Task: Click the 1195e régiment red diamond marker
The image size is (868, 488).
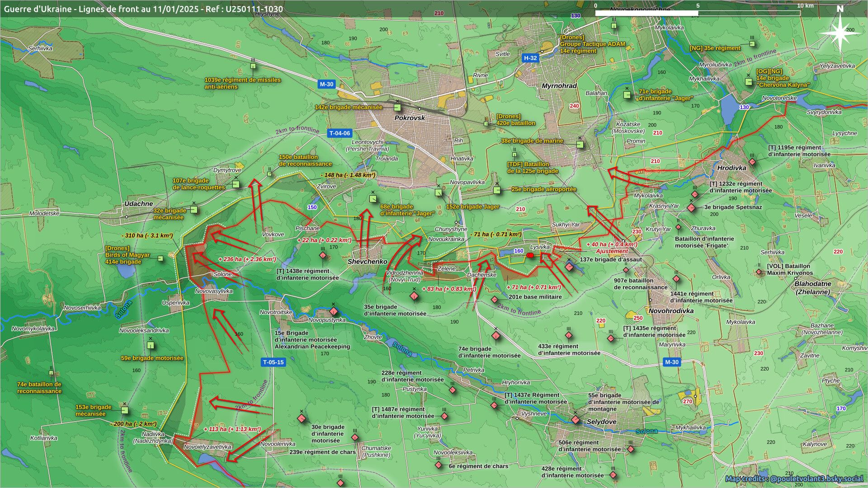Action: tap(752, 162)
